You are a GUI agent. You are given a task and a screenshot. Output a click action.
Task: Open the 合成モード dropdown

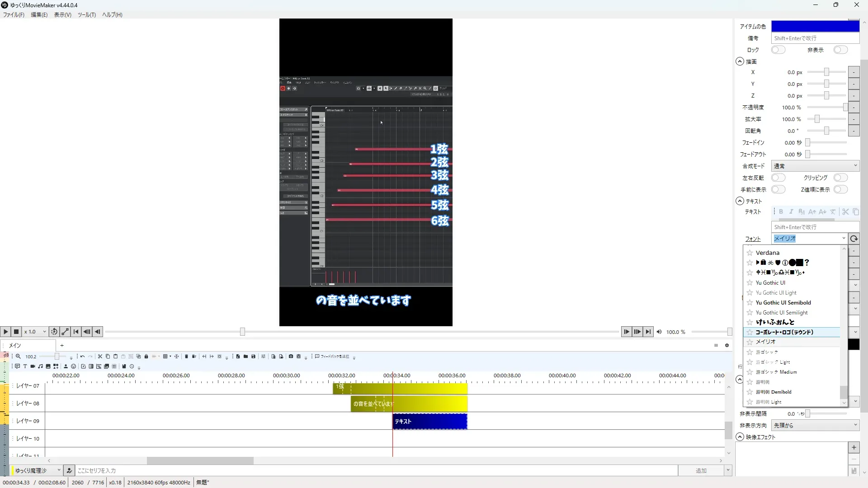tap(815, 166)
